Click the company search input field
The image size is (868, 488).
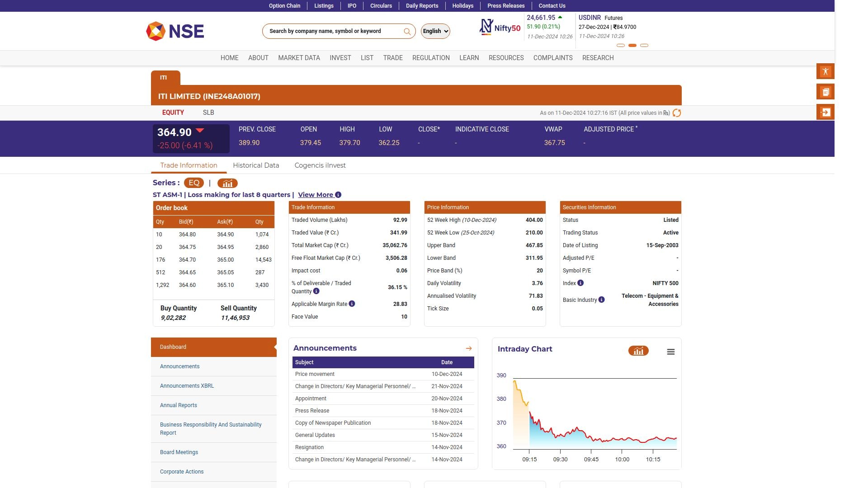pyautogui.click(x=332, y=31)
